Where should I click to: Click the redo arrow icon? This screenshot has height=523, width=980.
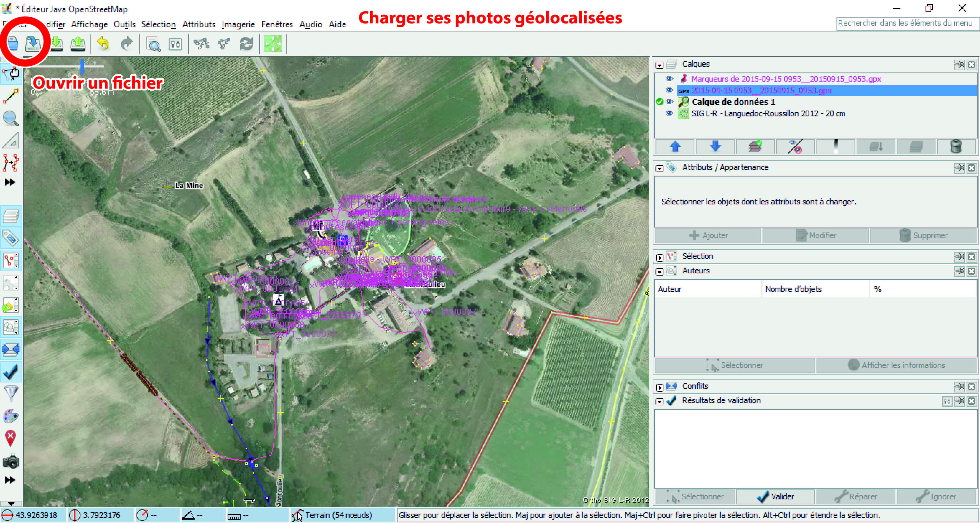(126, 44)
